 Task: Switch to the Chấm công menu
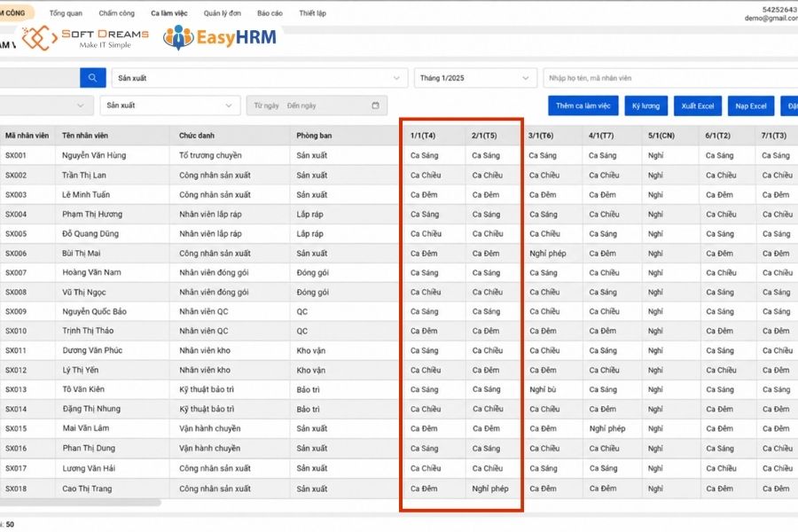point(116,13)
